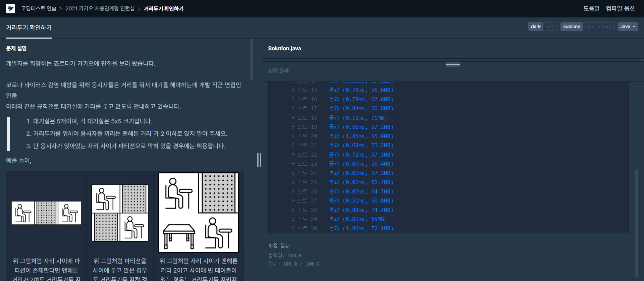The height and width of the screenshot is (281, 644).
Task: Select the 테스트 29 result 65MB row
Action: pos(339,219)
